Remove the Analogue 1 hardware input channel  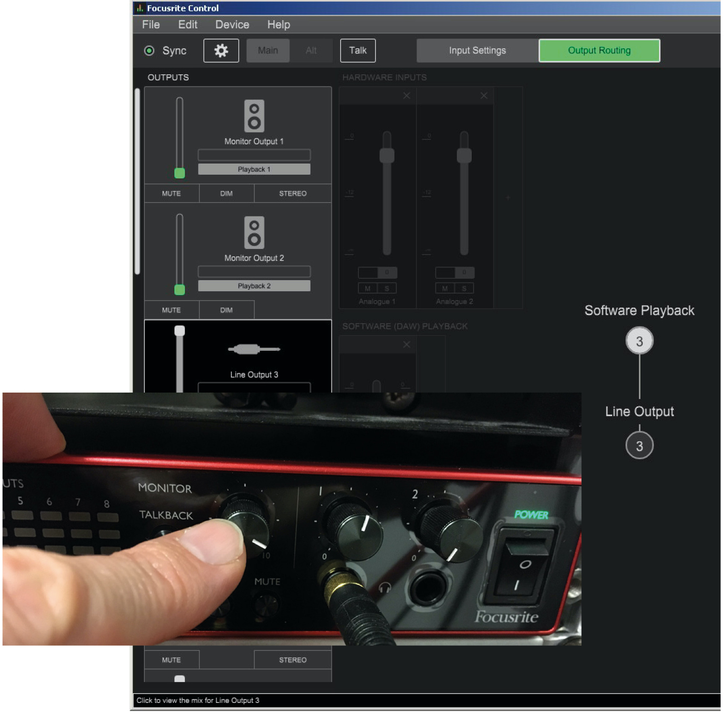407,95
